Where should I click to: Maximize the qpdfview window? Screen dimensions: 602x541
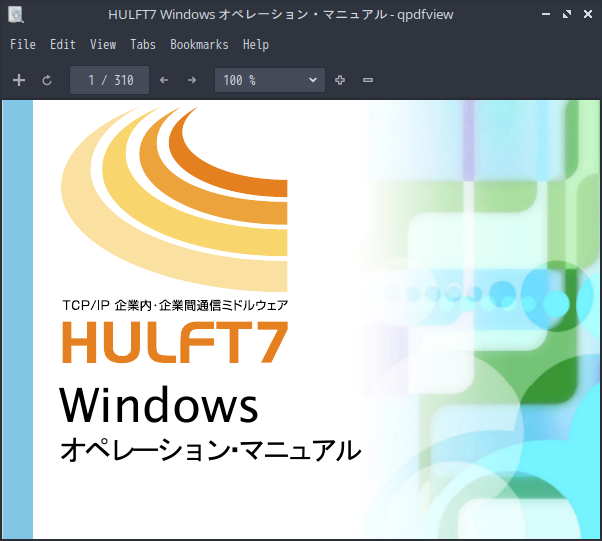[567, 14]
